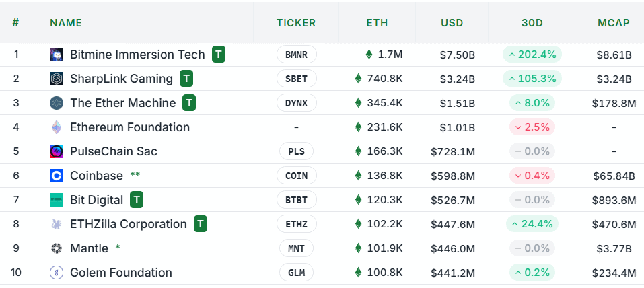Image resolution: width=644 pixels, height=288 pixels.
Task: Click the Golem Foundation logo icon
Action: 57,273
